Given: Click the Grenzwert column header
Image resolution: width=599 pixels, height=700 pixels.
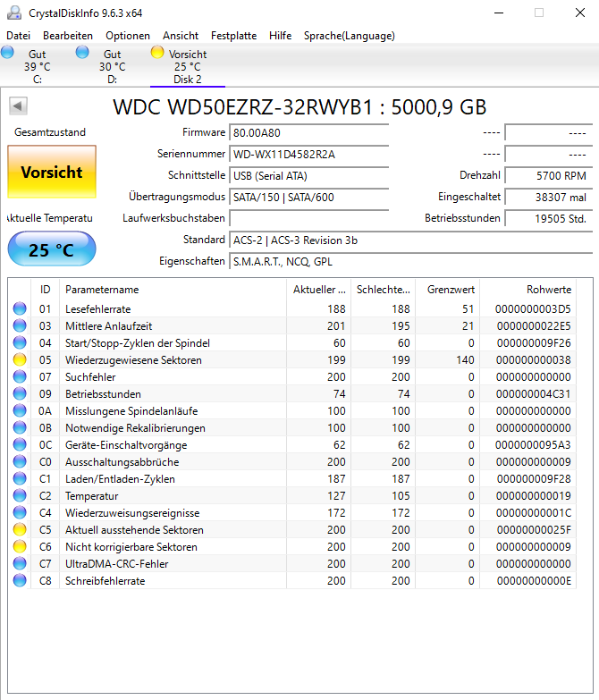Looking at the screenshot, I should 447,290.
